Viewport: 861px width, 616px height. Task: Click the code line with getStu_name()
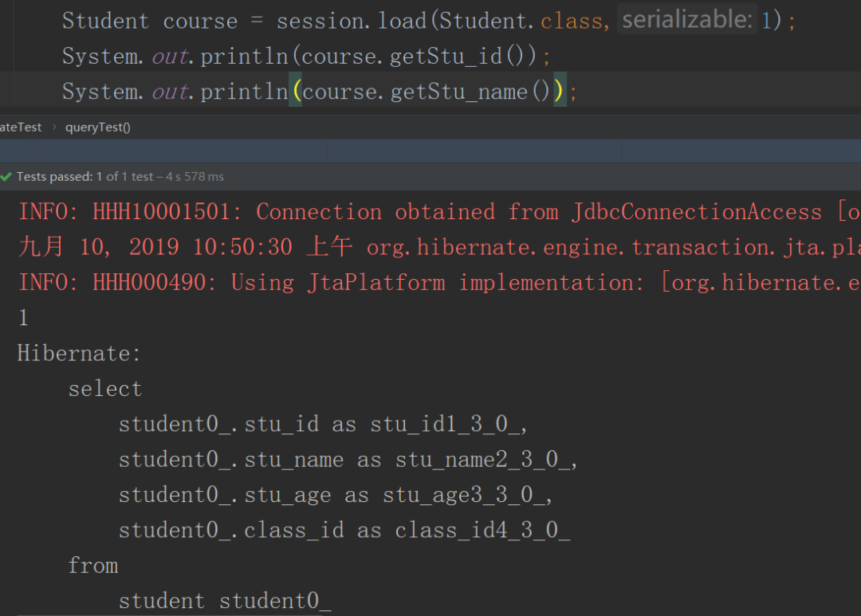tap(319, 91)
